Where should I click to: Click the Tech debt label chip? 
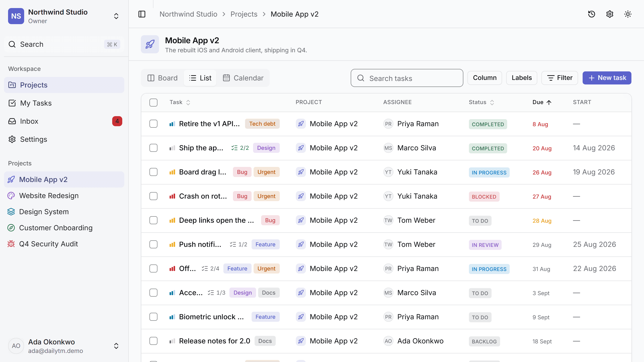(262, 124)
